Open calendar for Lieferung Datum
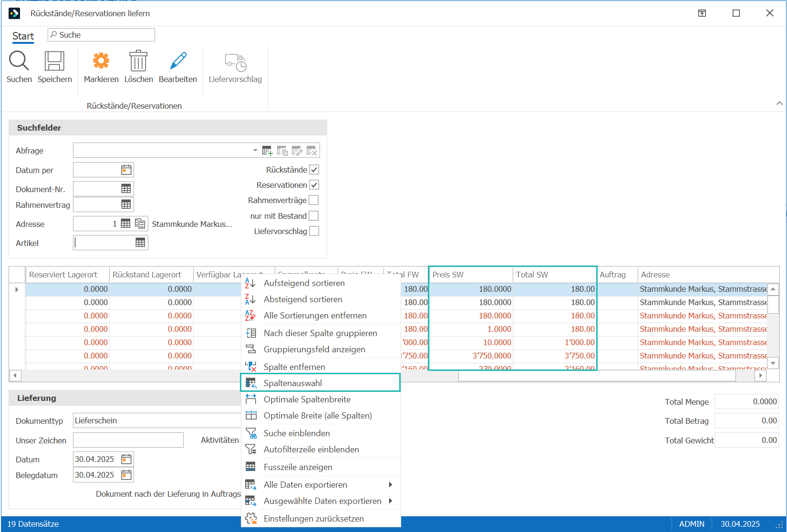The height and width of the screenshot is (532, 787). click(126, 459)
